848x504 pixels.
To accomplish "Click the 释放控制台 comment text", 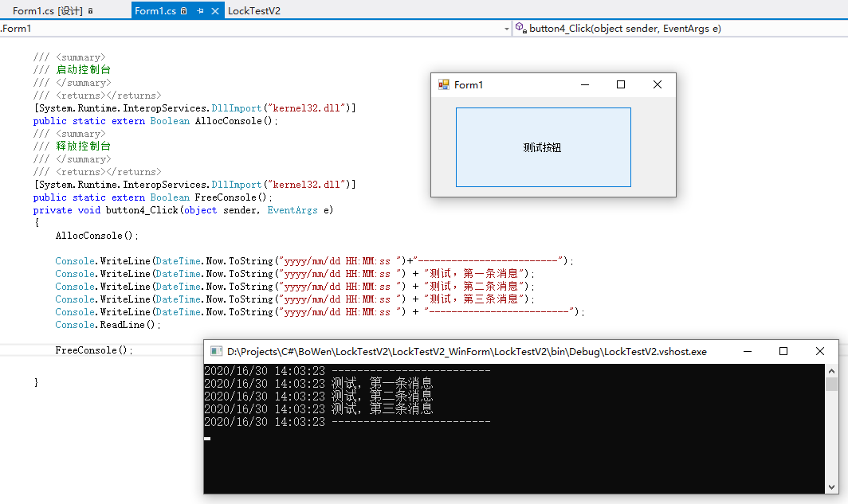I will pyautogui.click(x=83, y=146).
